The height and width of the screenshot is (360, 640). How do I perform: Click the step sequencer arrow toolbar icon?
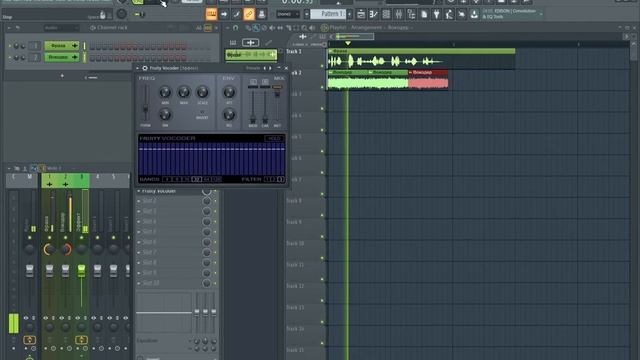[224, 14]
